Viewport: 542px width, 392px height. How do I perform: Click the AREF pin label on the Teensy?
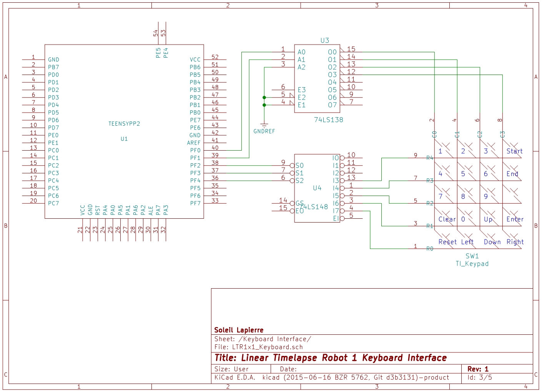(x=194, y=143)
